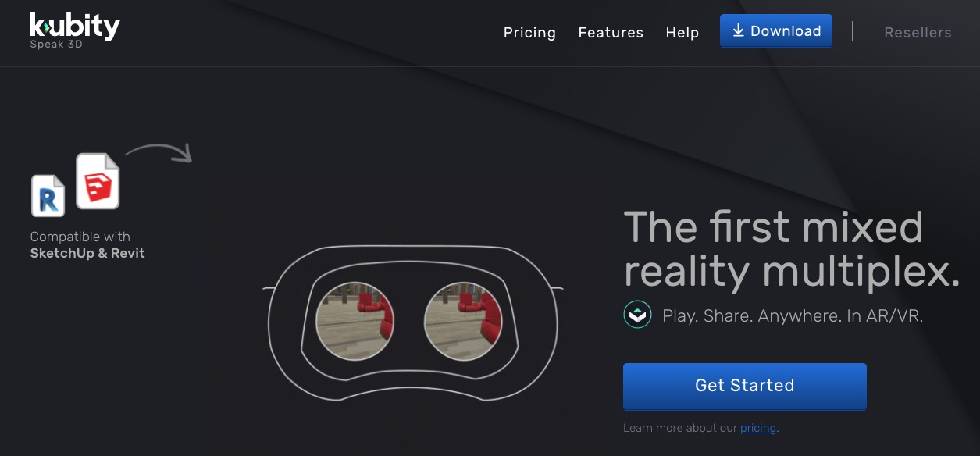Click the Compatible with SketchUp & Revit text
This screenshot has height=456, width=980.
click(x=87, y=244)
